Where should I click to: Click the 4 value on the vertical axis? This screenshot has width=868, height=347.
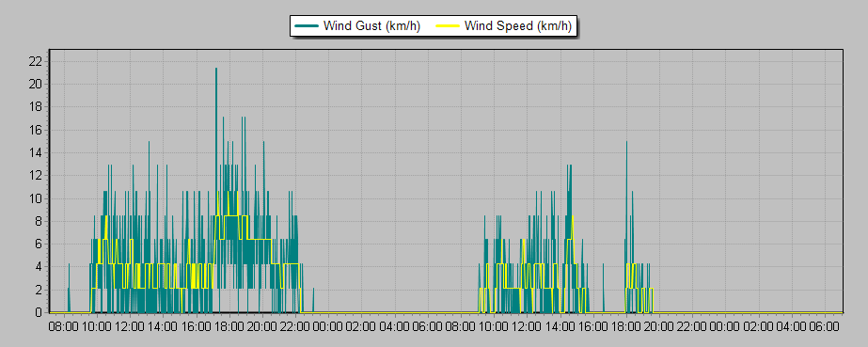click(39, 267)
